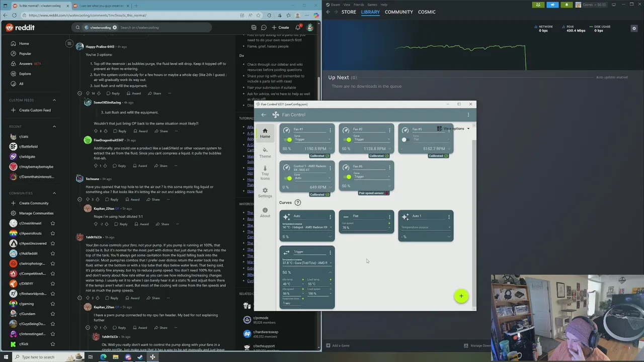Open the Fan #1 curve dropdown
The width and height of the screenshot is (644, 362).
point(312,139)
